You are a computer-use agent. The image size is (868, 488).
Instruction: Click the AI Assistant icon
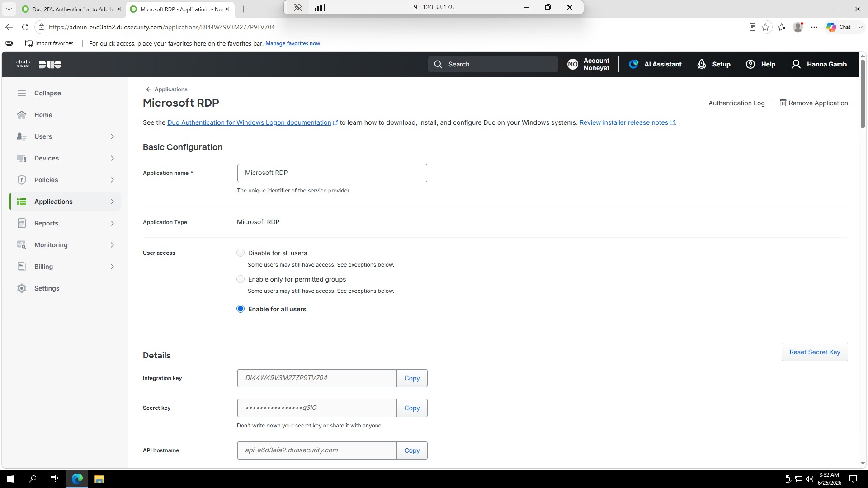tap(634, 64)
